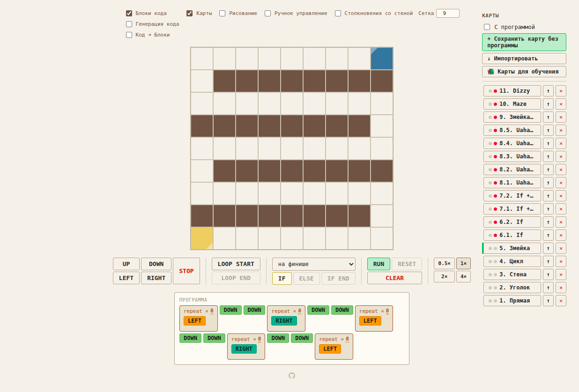Image resolution: width=579 pixels, height=392 pixels.
Task: Set speed to 4×
Action: [x=463, y=277]
